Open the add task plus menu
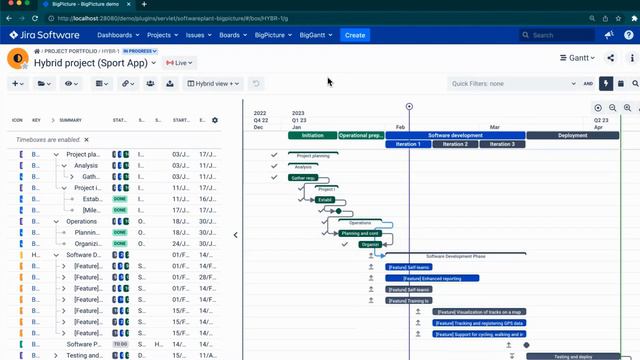Viewport: 640px width, 360px height. point(18,84)
